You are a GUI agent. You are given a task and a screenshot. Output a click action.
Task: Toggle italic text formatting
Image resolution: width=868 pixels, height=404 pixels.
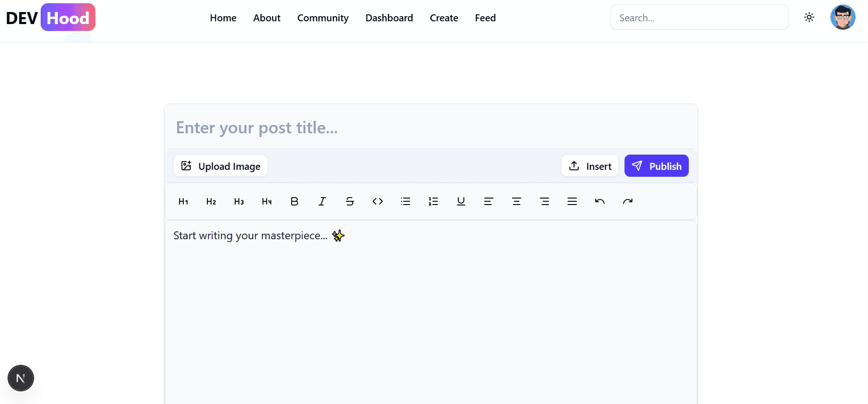[322, 201]
